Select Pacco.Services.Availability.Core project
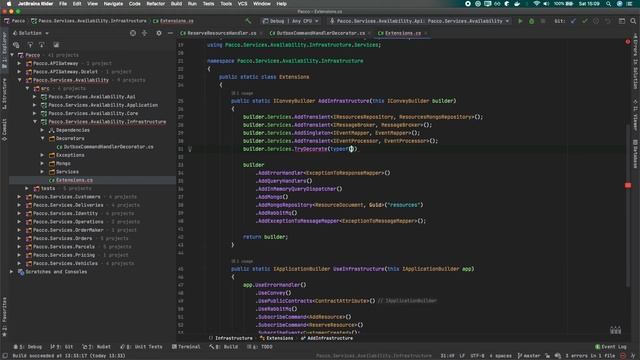The image size is (640, 360). [93, 113]
